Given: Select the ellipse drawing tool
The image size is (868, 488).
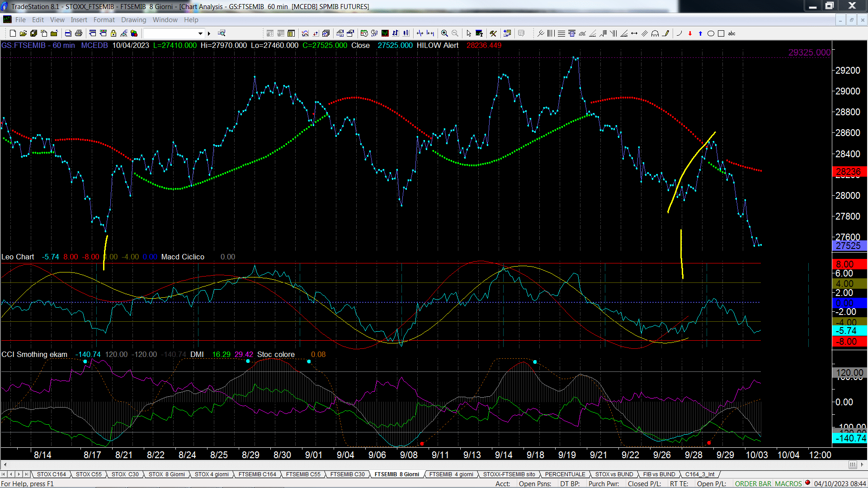Looking at the screenshot, I should [x=711, y=33].
